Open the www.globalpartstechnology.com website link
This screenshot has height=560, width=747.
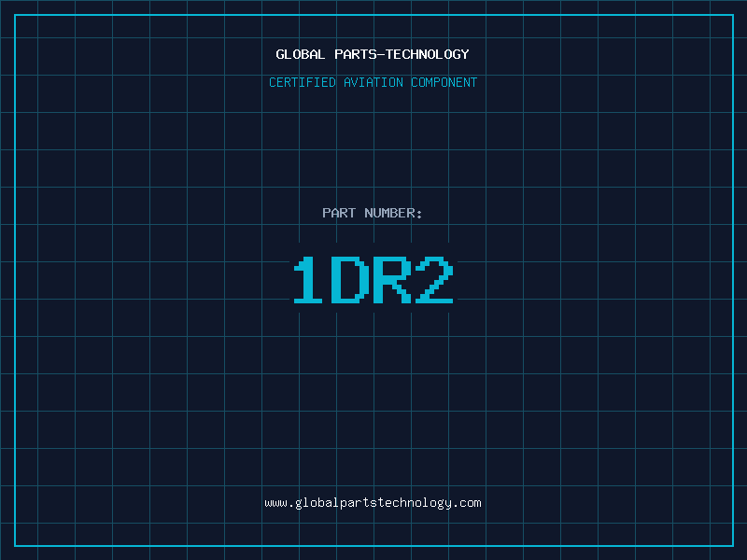pos(373,503)
